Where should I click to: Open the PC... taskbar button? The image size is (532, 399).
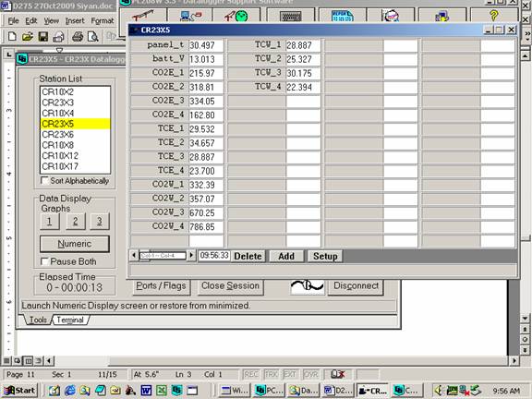coord(269,391)
